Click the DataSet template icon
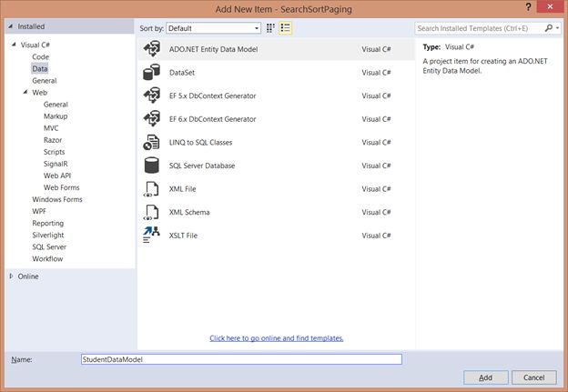The image size is (568, 392). point(151,72)
